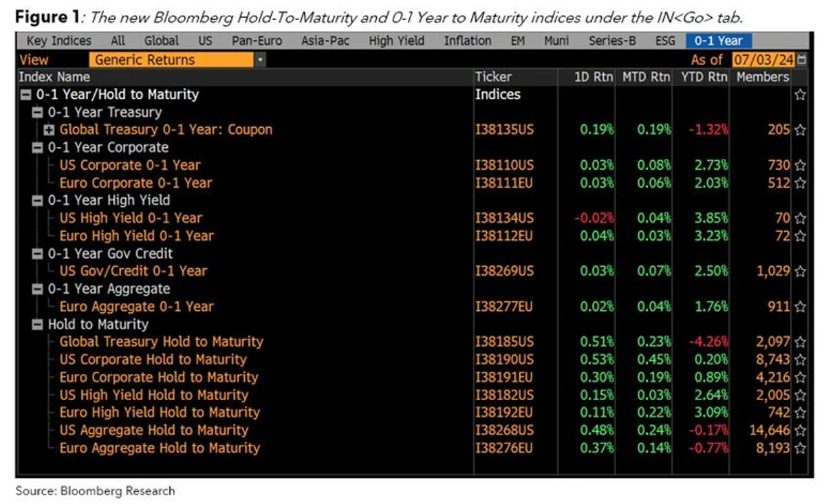Collapse the Hold to Maturity group

point(38,325)
